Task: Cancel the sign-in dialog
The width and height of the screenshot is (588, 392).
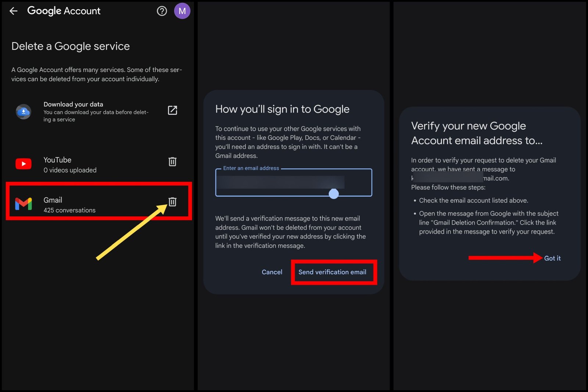Action: point(272,272)
